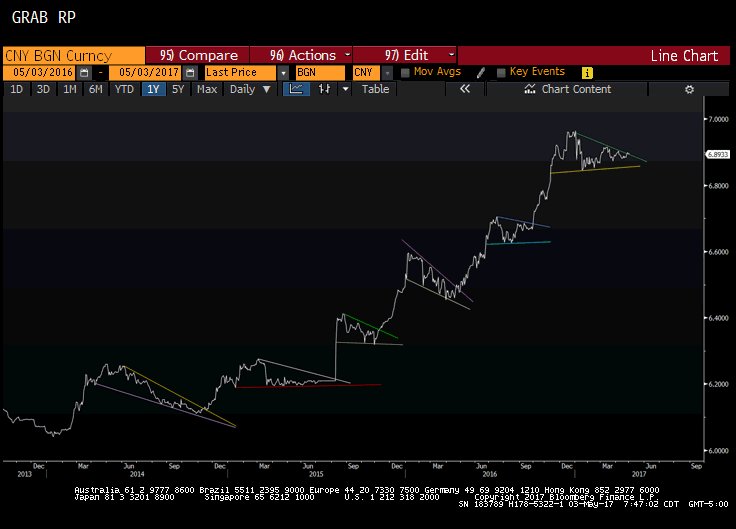Image resolution: width=736 pixels, height=529 pixels.
Task: Click the end date field 05/03/2017
Action: [147, 73]
